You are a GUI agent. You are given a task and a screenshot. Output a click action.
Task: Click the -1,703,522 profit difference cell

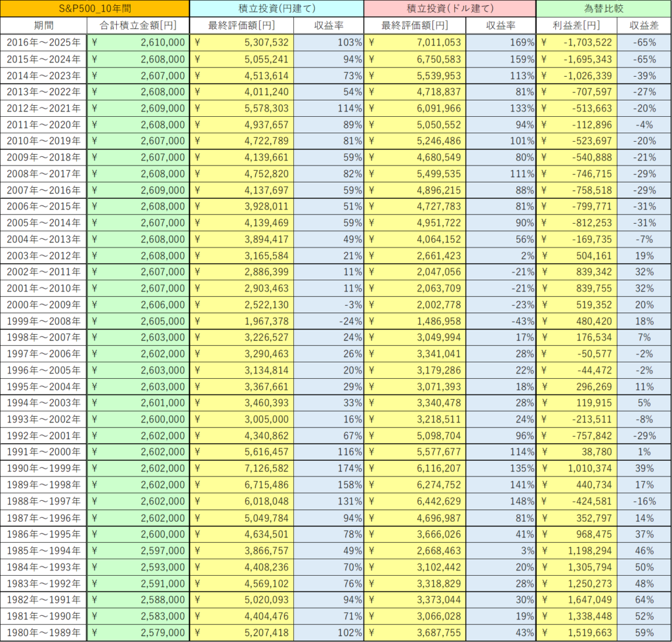[577, 42]
